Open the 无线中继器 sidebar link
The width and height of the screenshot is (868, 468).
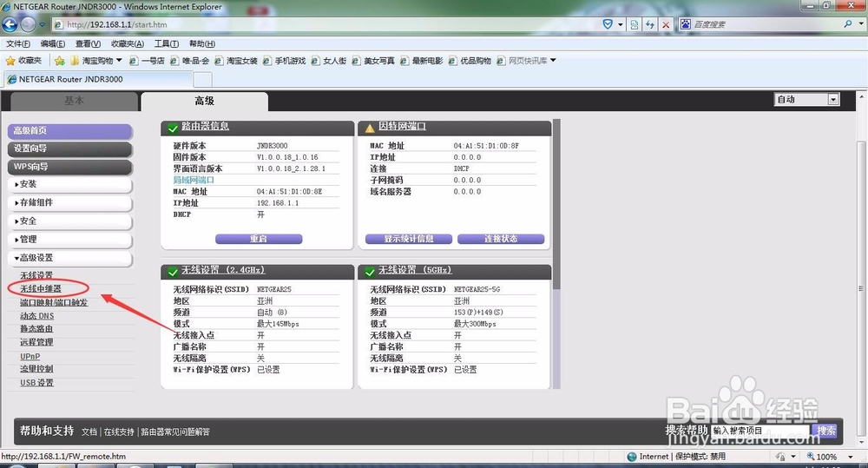coord(41,288)
